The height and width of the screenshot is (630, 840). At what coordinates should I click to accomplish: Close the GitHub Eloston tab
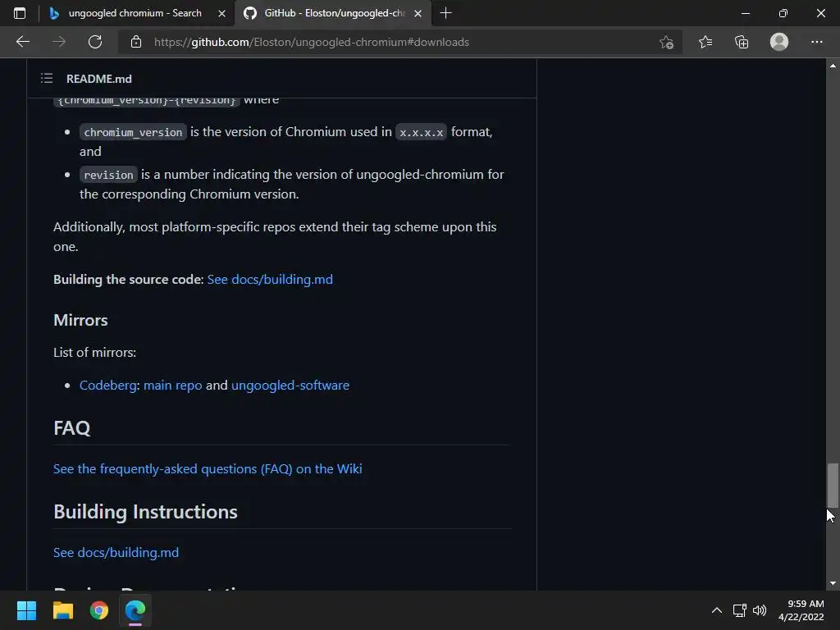tap(418, 13)
